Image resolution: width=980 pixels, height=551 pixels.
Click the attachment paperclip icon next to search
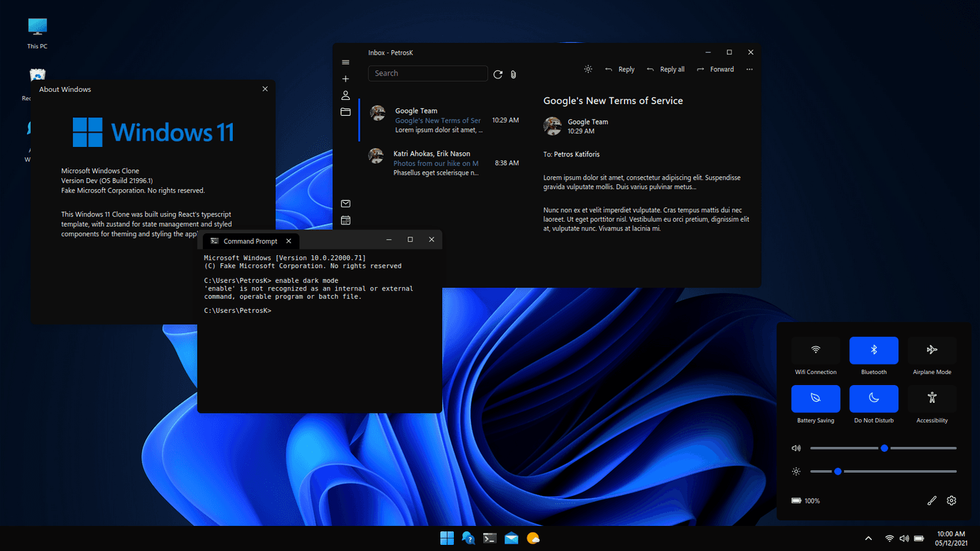pos(514,74)
